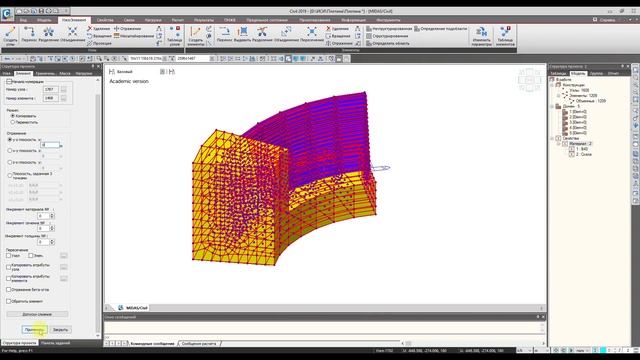Screen dimensions: 640x360
Task: Select the y-z plane reflection radio
Action: point(10,140)
